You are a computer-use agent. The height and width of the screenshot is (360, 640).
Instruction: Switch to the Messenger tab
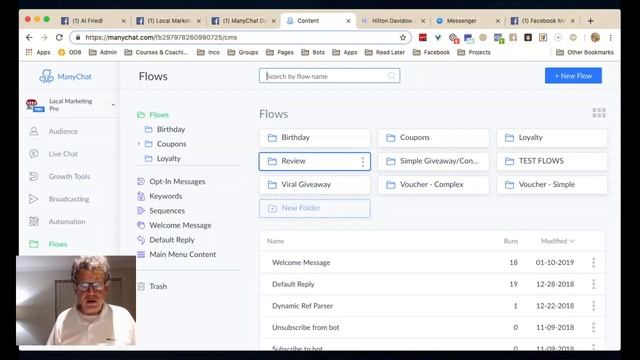click(468, 21)
